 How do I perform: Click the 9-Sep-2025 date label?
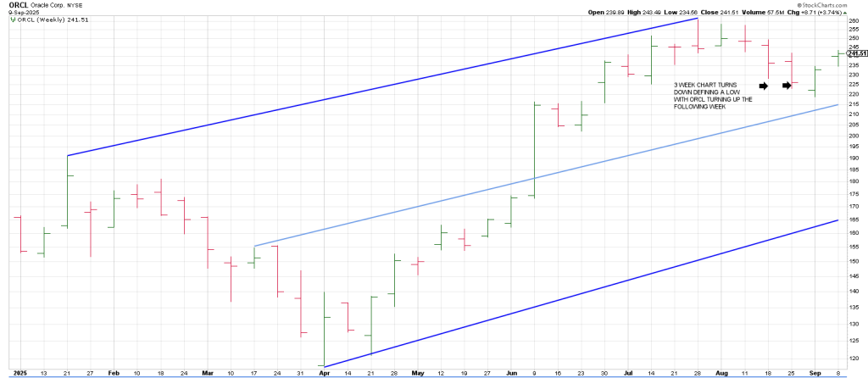coord(19,13)
